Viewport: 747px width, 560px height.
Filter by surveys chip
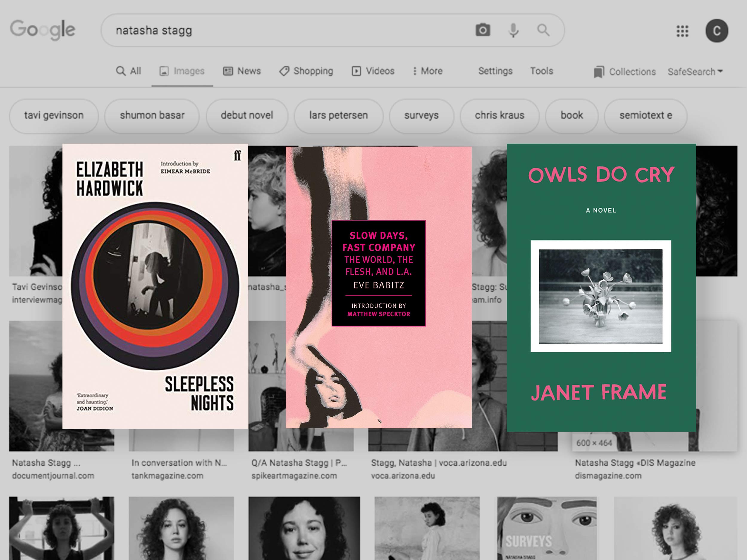tap(421, 116)
